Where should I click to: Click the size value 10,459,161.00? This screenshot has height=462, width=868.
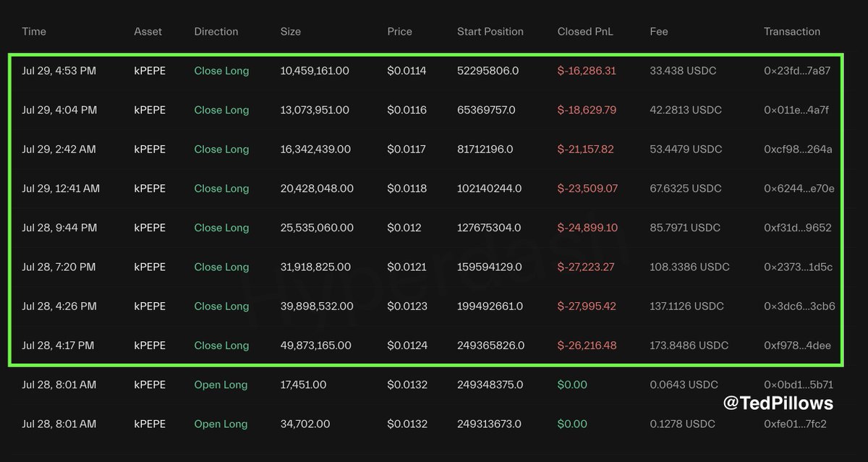click(315, 71)
